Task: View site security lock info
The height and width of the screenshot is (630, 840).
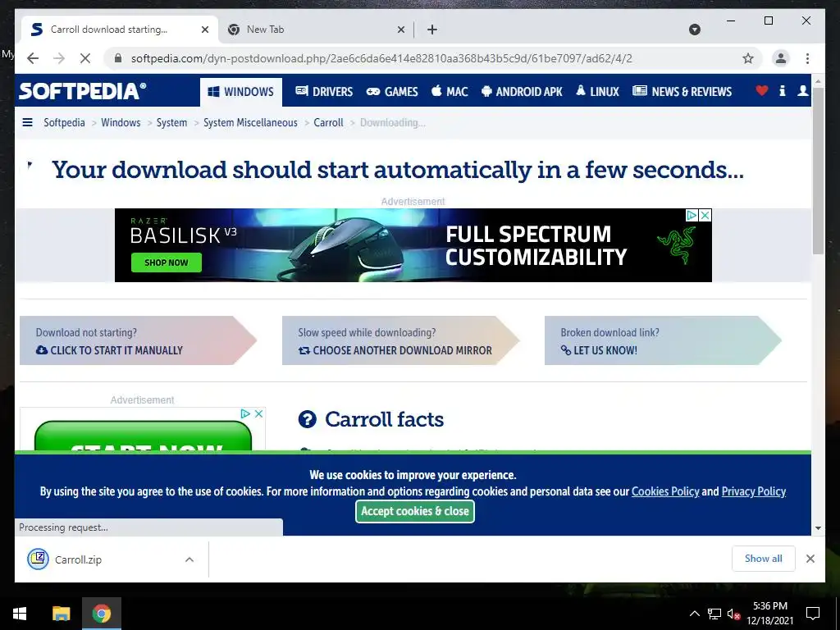Action: click(x=118, y=58)
